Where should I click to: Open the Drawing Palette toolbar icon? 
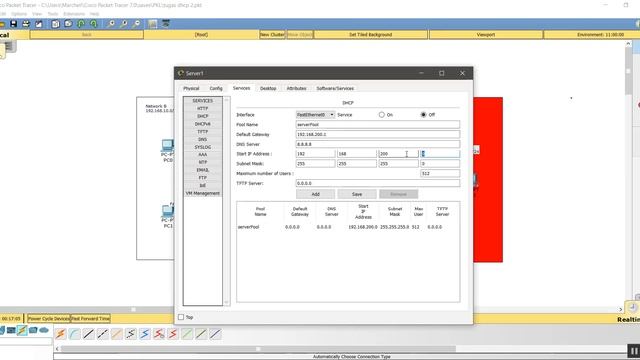(153, 24)
